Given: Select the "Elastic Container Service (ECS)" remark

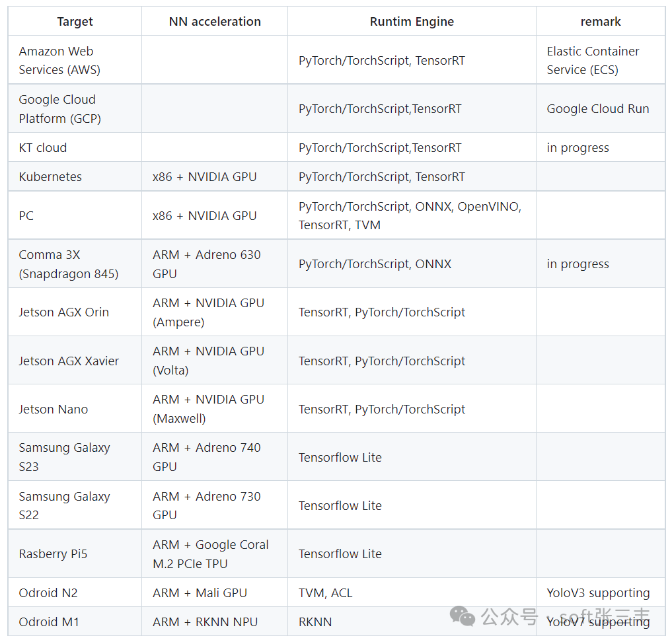Looking at the screenshot, I should coord(601,60).
